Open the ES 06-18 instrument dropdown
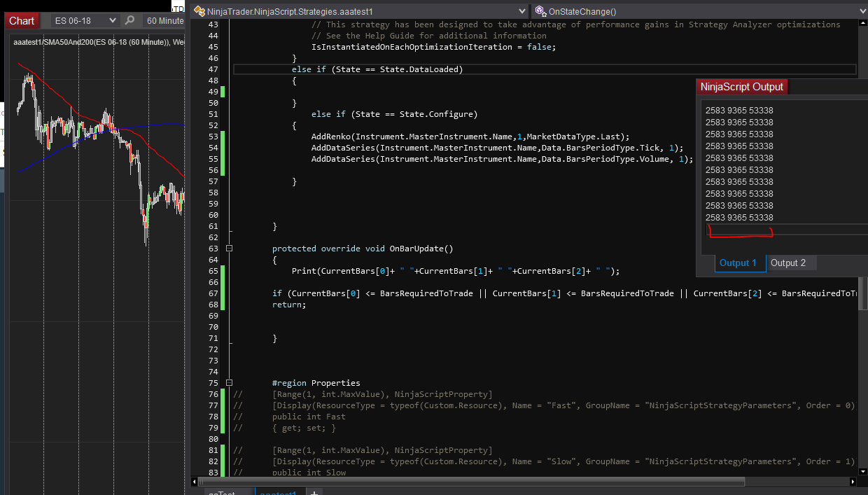The height and width of the screenshot is (495, 868). 84,21
